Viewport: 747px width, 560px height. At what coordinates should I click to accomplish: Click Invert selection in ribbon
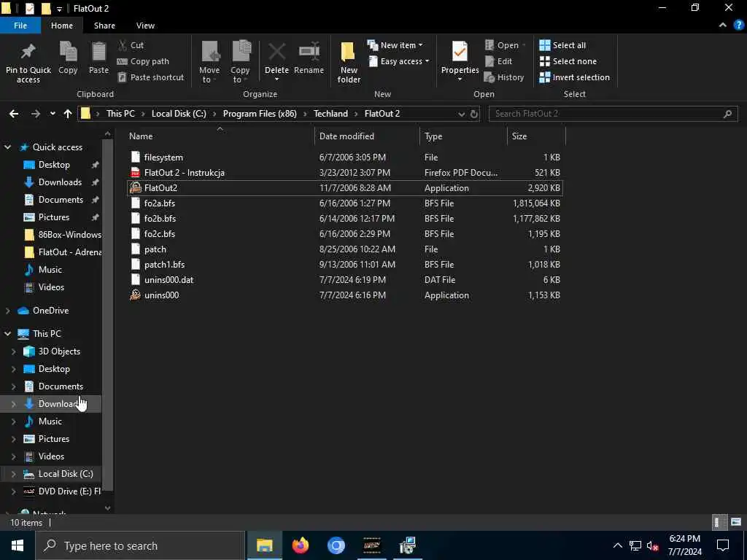pos(575,77)
